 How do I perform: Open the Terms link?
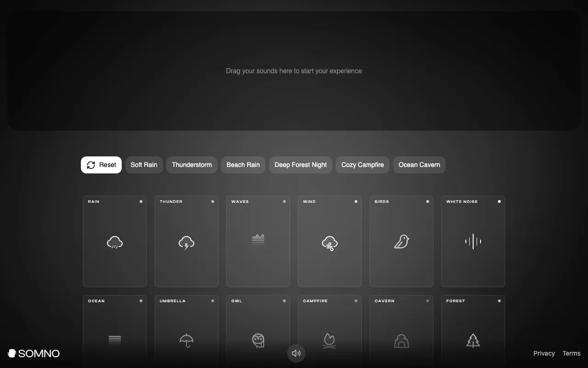pyautogui.click(x=571, y=353)
